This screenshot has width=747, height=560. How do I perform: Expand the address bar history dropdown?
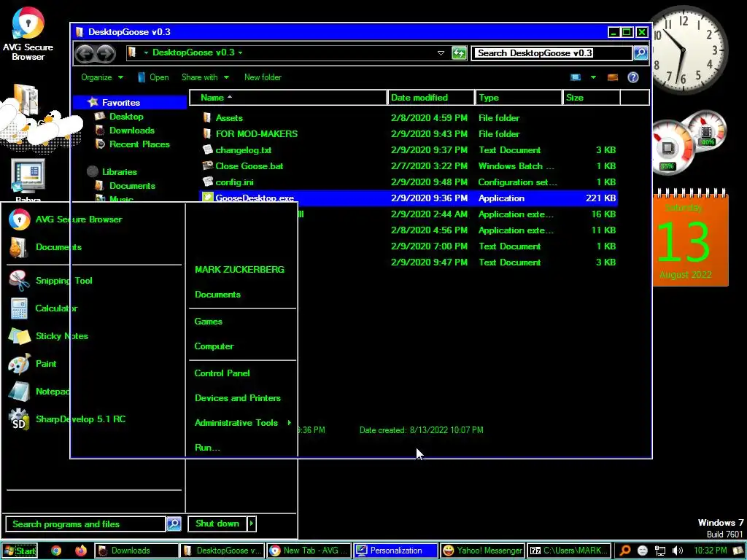[x=441, y=52]
